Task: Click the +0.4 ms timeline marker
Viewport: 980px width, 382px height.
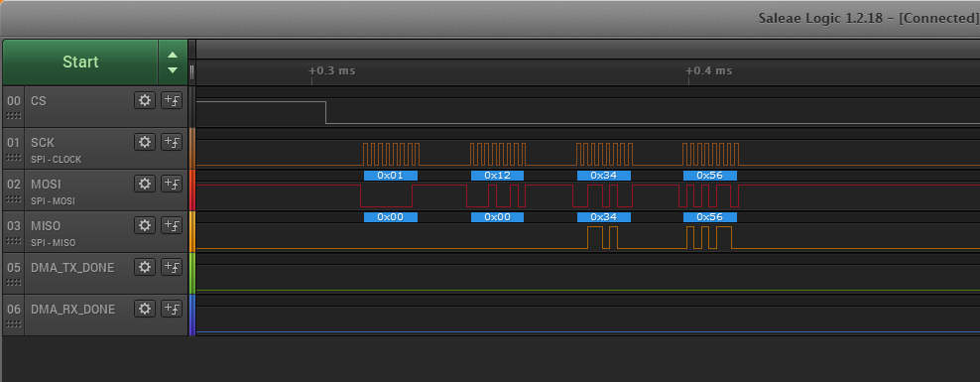Action: [709, 70]
